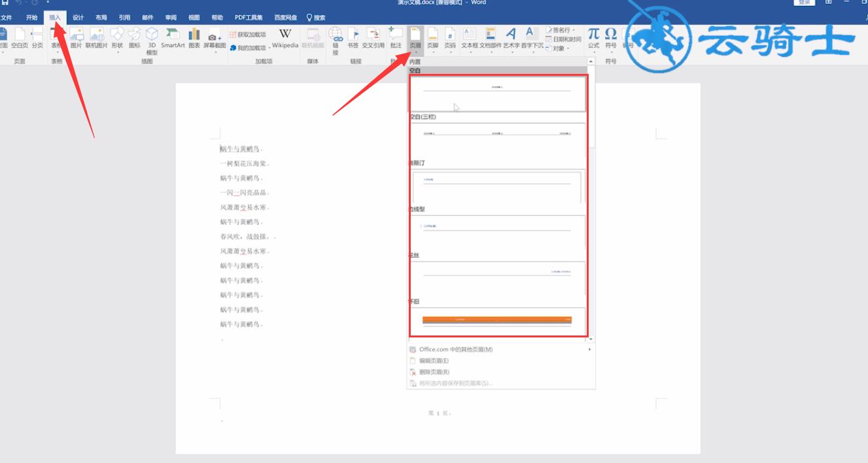This screenshot has height=463, width=868.
Task: Insert WordArt (艺术字)
Action: tap(512, 40)
